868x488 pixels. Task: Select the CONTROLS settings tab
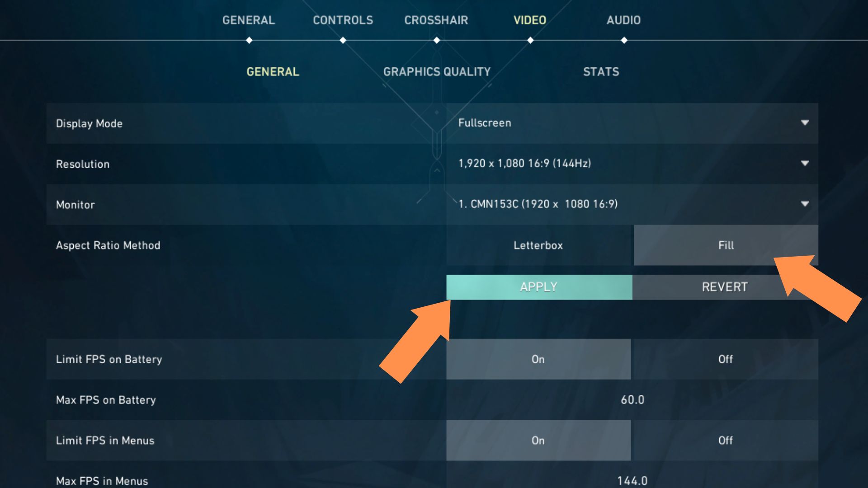coord(342,20)
